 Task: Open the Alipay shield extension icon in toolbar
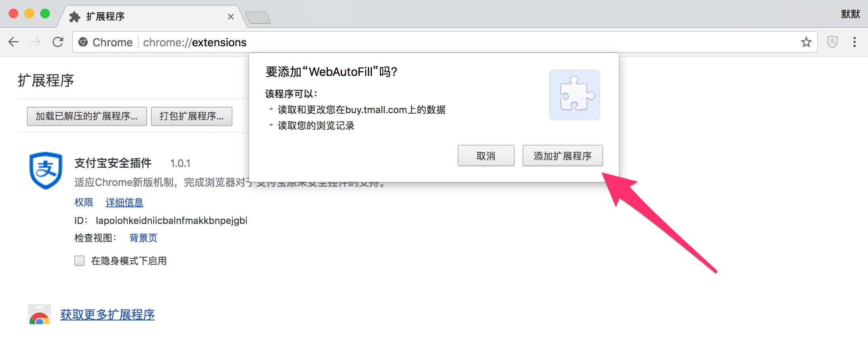coord(832,42)
